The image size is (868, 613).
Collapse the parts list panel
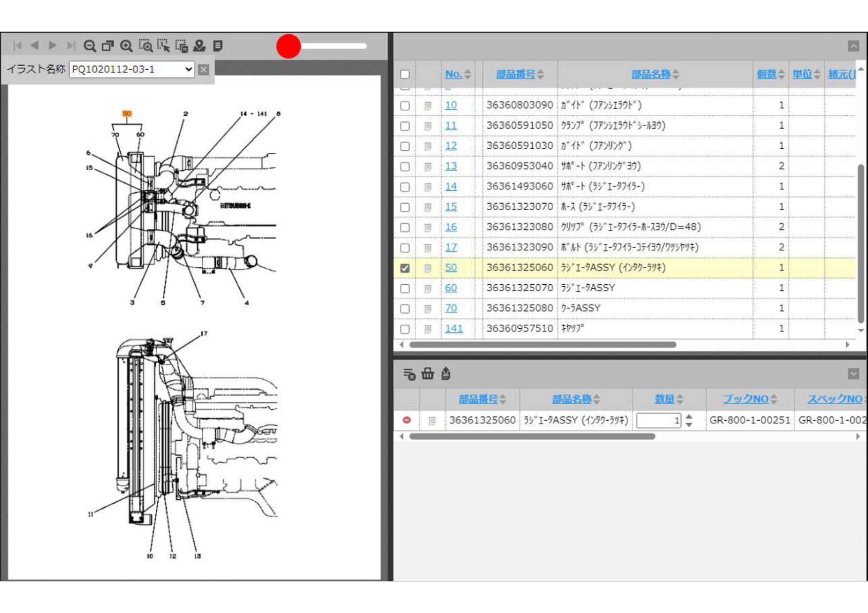(853, 46)
